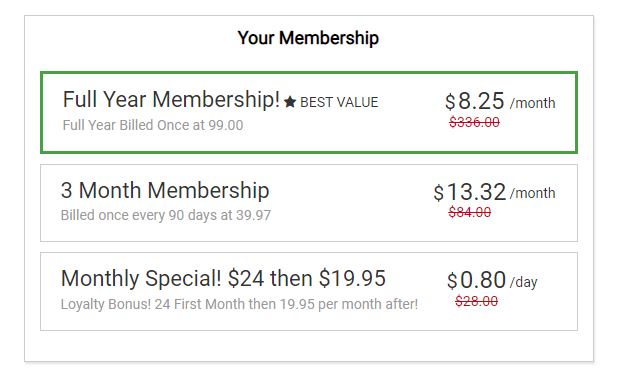Click the /month label on full year plan
This screenshot has height=381, width=622.
(x=533, y=103)
